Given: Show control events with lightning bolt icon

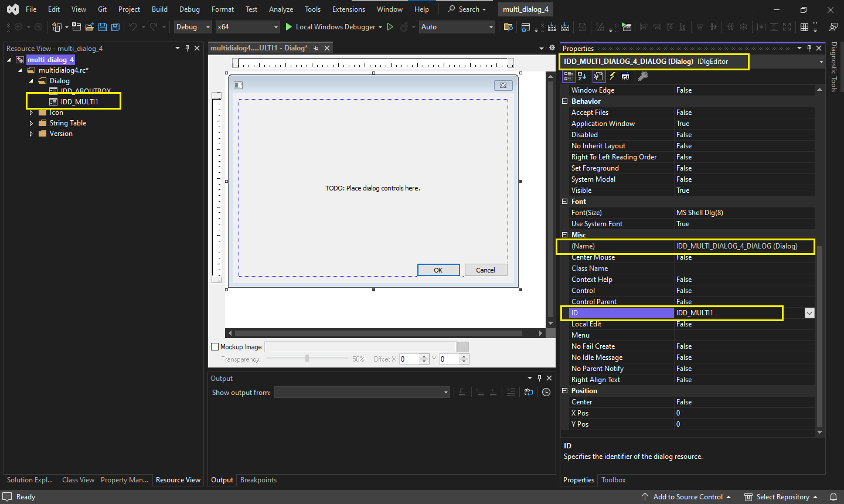Looking at the screenshot, I should click(x=612, y=76).
